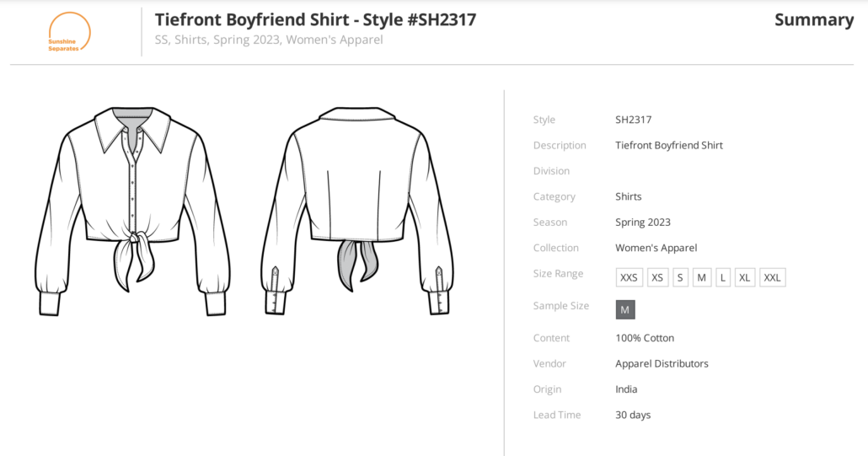Viewport: 868px width, 456px height.
Task: Click the Sunshine Separates logo
Action: pos(69,33)
